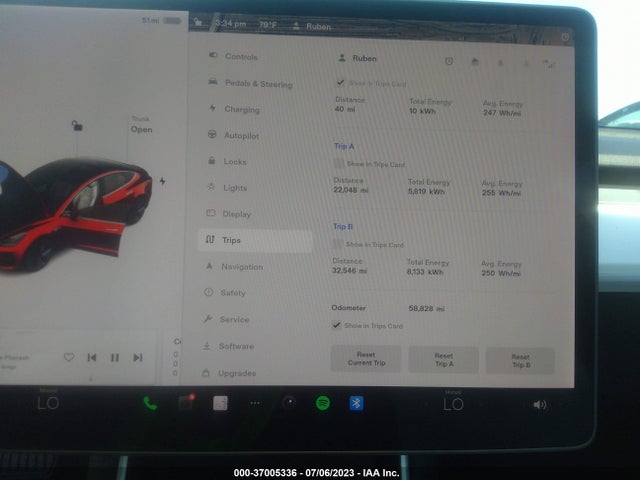Screen dimensions: 640x480
Task: Toggle Odometer Show in Trips Card checkbox
Action: pos(336,325)
